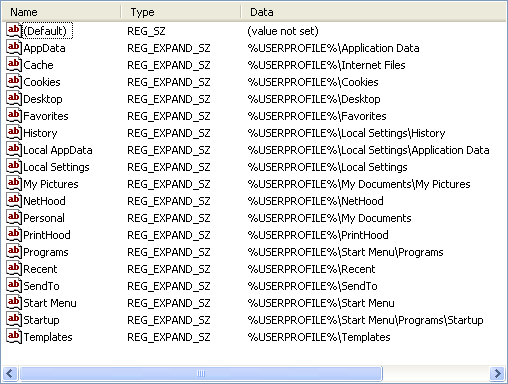Sort by the Name column header
The height and width of the screenshot is (384, 508).
[x=61, y=12]
